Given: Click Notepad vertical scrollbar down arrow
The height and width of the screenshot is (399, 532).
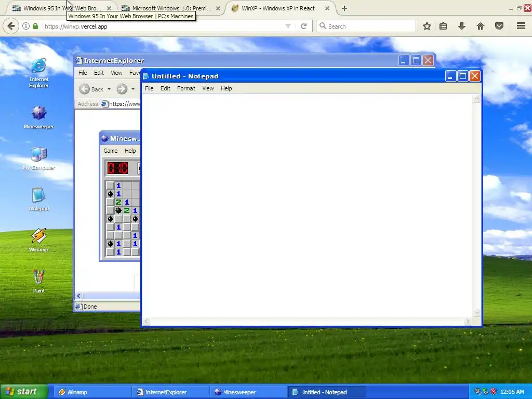Looking at the screenshot, I should click(477, 313).
